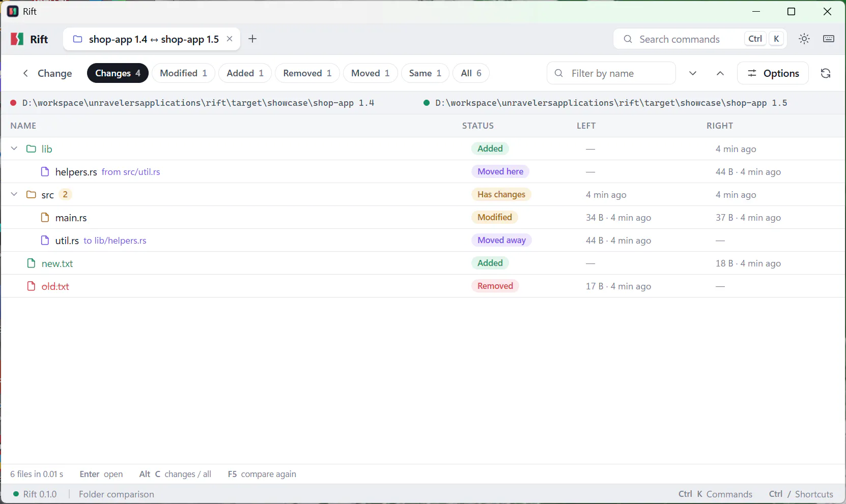
Task: Click the Has changes status badge
Action: point(501,194)
